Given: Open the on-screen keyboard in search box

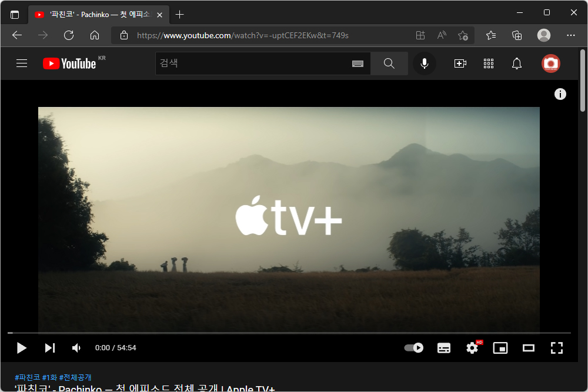Looking at the screenshot, I should pos(358,63).
